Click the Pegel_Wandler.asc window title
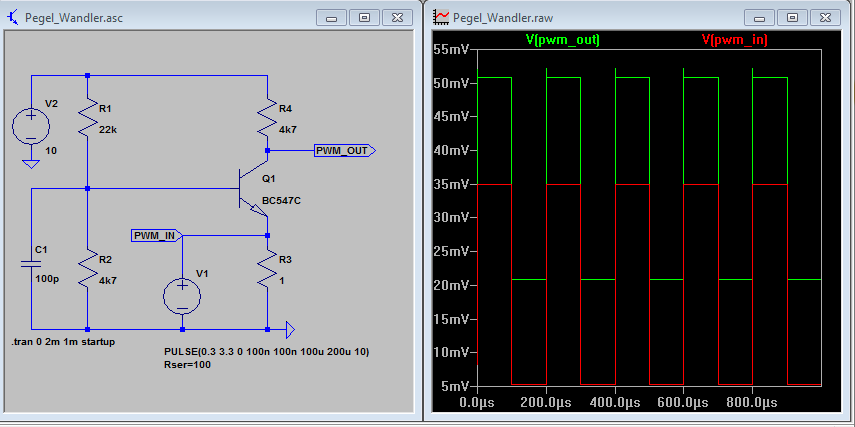This screenshot has height=427, width=855. pos(74,17)
